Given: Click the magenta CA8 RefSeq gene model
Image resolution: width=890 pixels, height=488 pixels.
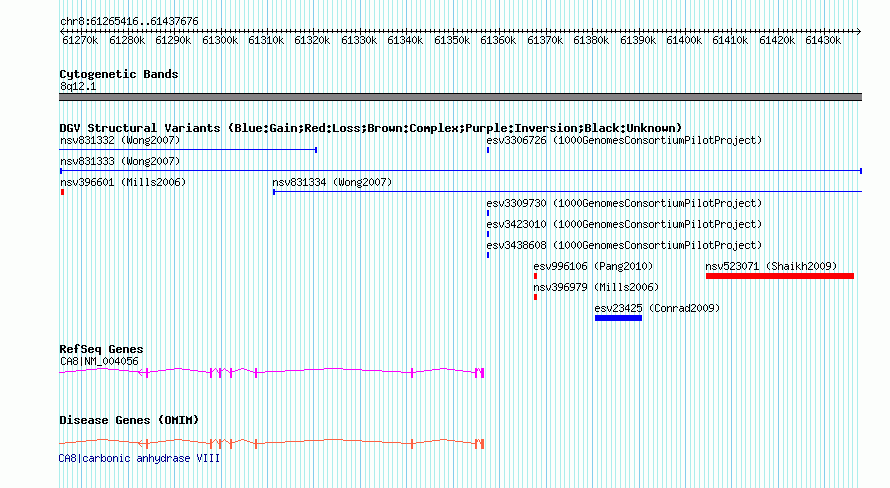Looking at the screenshot, I should [272, 372].
